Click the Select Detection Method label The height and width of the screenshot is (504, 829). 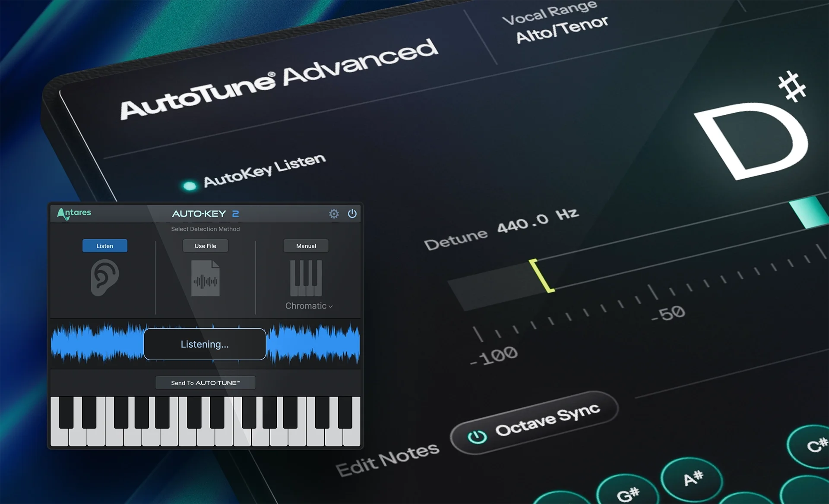click(x=206, y=229)
